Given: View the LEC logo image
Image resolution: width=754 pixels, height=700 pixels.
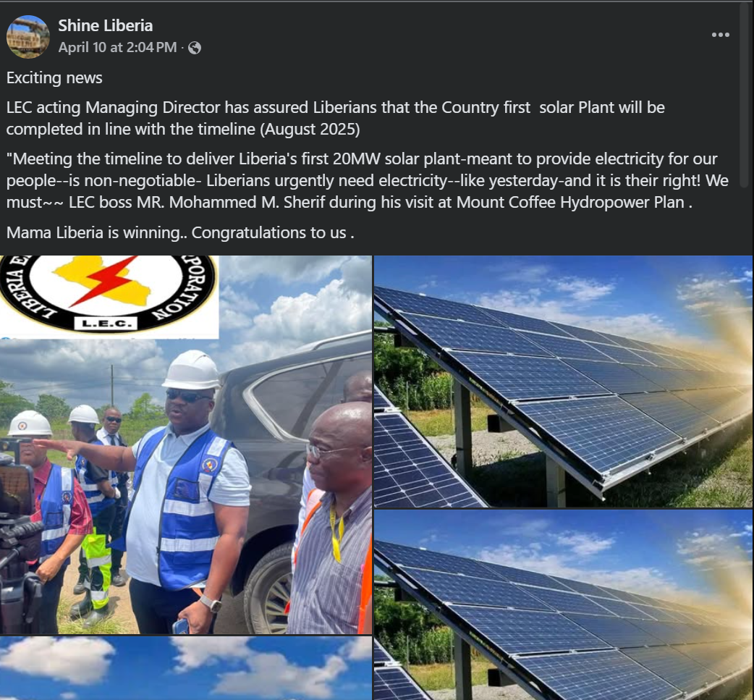Looking at the screenshot, I should click(109, 298).
